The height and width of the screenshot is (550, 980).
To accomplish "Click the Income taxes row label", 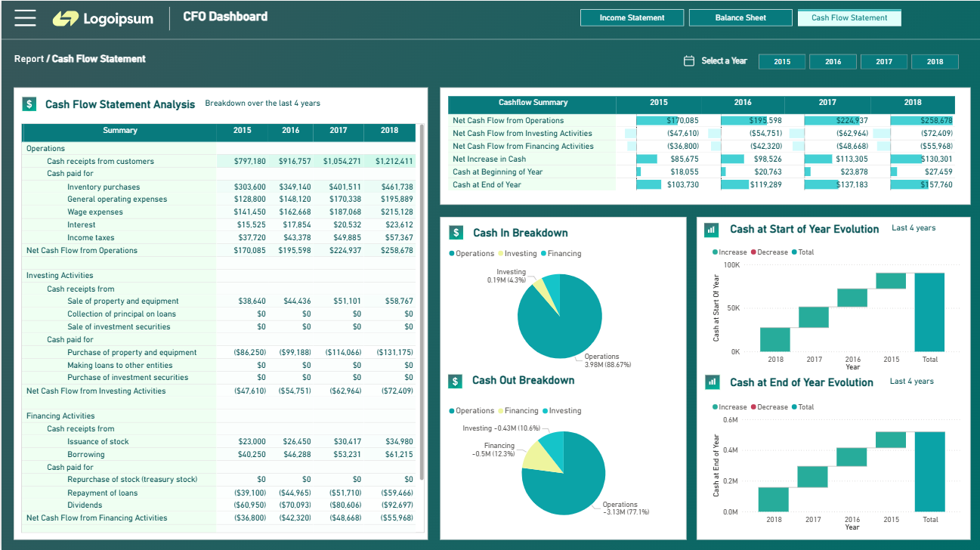I will (x=91, y=238).
